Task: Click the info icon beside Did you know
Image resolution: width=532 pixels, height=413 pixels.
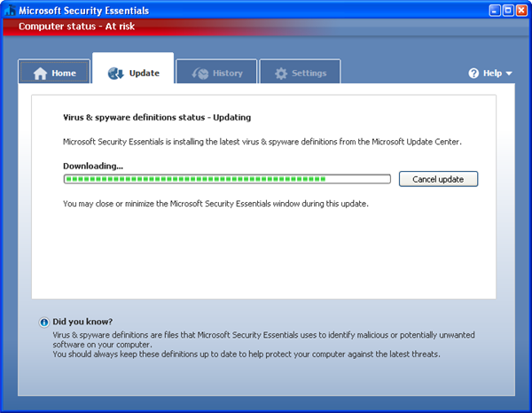Action: pyautogui.click(x=44, y=323)
